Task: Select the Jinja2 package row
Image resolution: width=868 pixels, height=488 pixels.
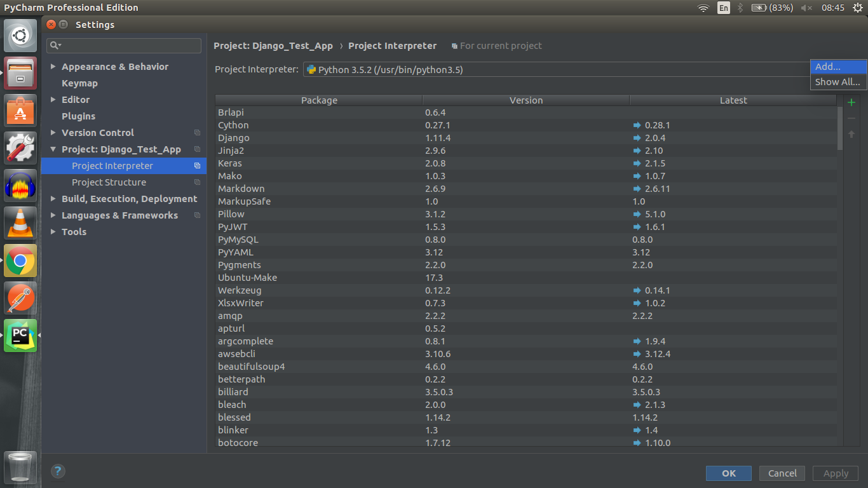Action: [526, 151]
